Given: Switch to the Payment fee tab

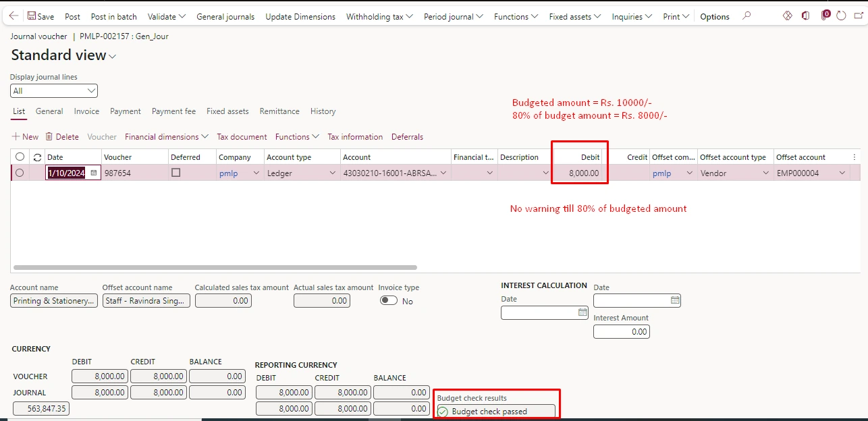Looking at the screenshot, I should pyautogui.click(x=173, y=111).
